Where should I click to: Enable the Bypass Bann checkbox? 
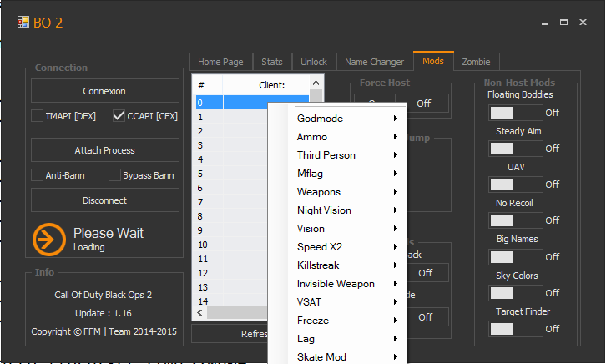tap(115, 175)
